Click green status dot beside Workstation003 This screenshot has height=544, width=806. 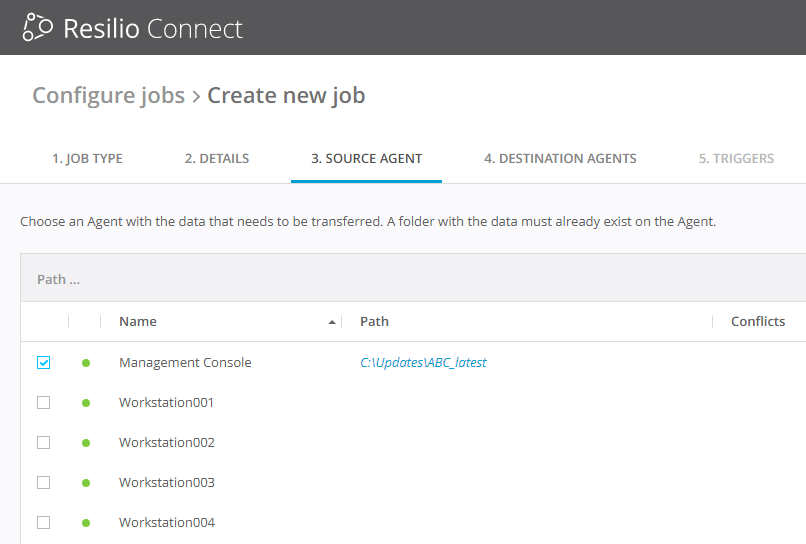(86, 483)
